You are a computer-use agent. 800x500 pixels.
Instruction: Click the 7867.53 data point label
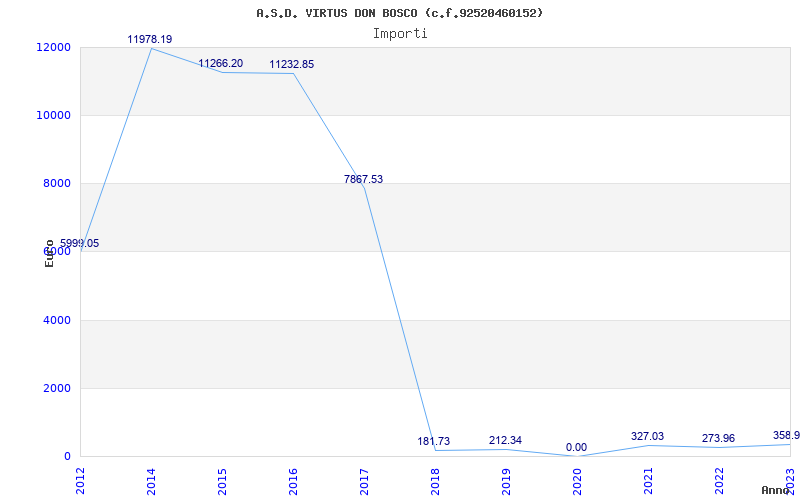click(363, 180)
